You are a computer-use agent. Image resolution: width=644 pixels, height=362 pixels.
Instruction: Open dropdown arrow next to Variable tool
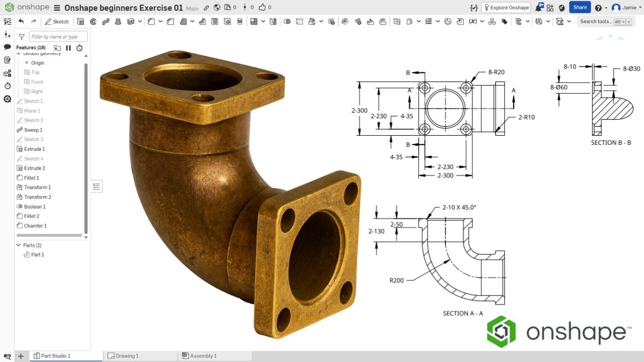coord(482,22)
